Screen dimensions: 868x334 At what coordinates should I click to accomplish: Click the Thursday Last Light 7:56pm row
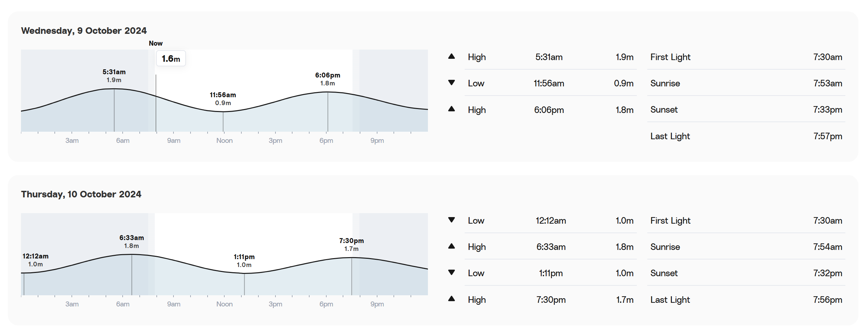[746, 300]
